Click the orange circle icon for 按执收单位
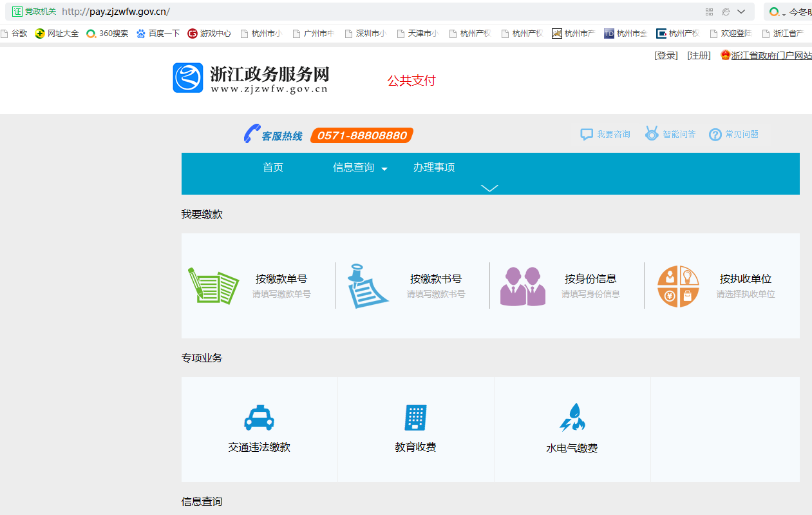 point(678,286)
